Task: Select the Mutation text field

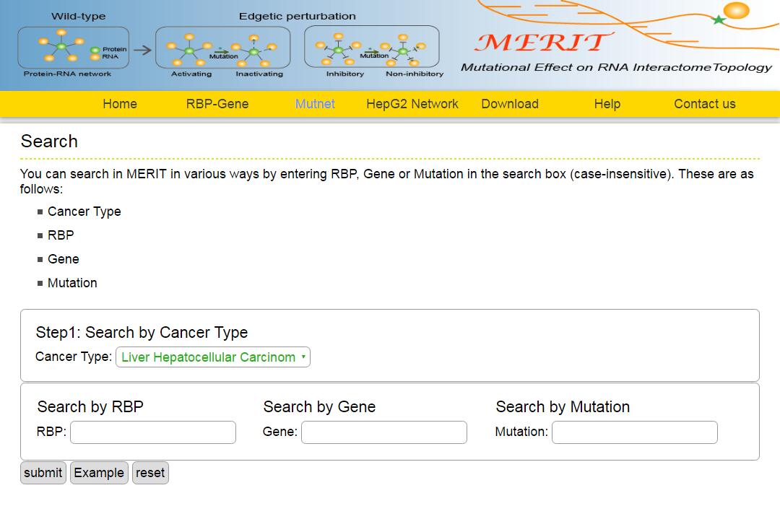Action: (635, 432)
